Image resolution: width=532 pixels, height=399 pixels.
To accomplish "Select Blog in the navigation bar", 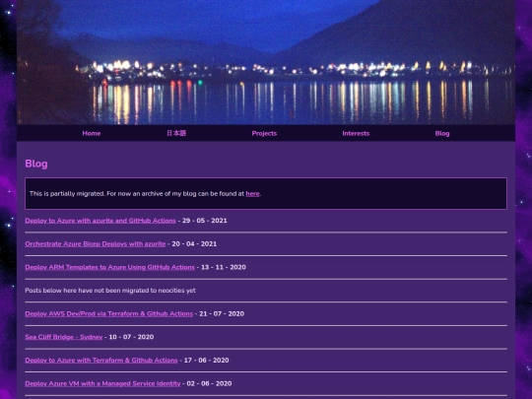I will tap(442, 133).
